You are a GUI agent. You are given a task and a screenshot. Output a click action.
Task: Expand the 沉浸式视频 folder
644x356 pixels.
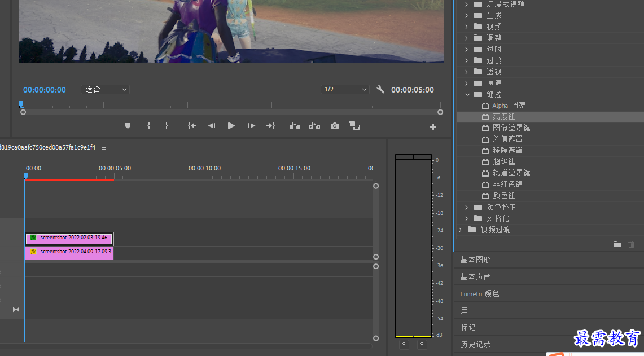click(467, 4)
